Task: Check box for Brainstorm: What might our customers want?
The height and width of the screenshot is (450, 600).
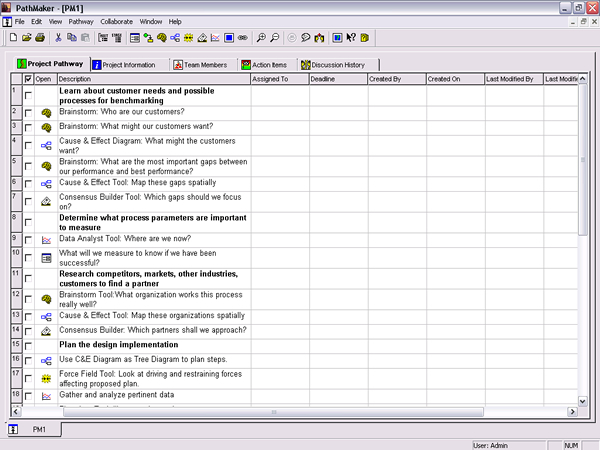Action: [x=28, y=128]
